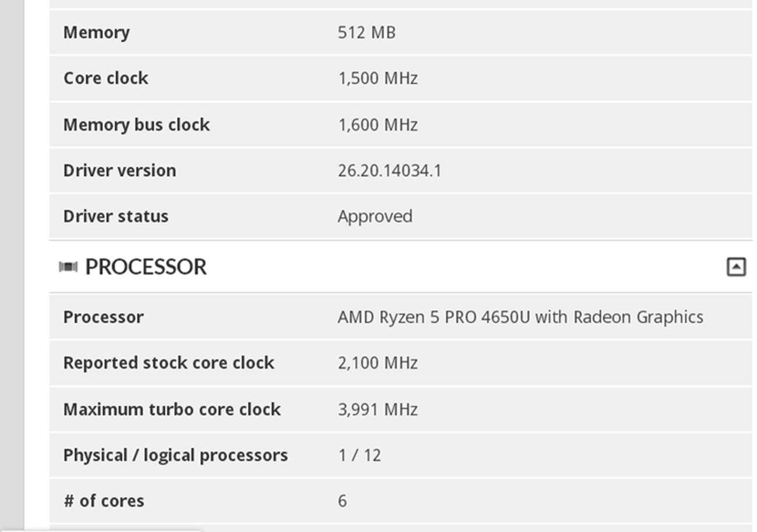The height and width of the screenshot is (532, 757).
Task: Select the Core clock label
Action: point(105,78)
